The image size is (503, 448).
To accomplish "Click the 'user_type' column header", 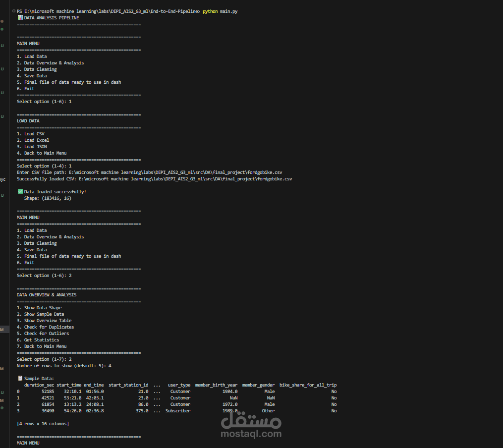I will click(179, 385).
